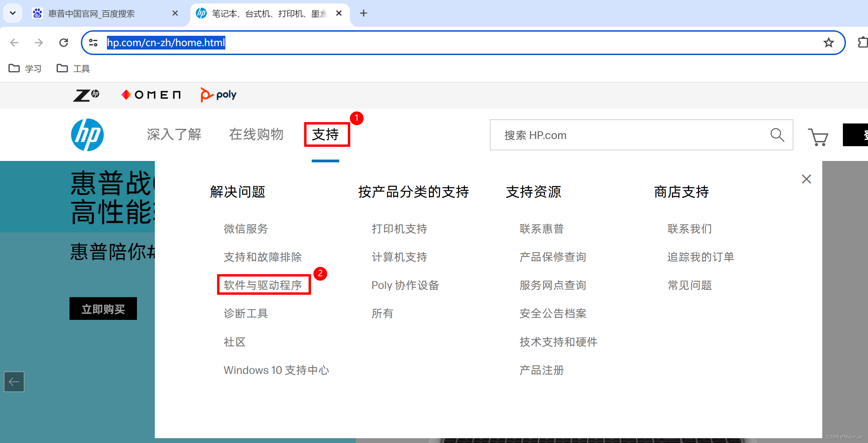This screenshot has height=443, width=868.
Task: Open 诊断工具 link
Action: pos(246,314)
